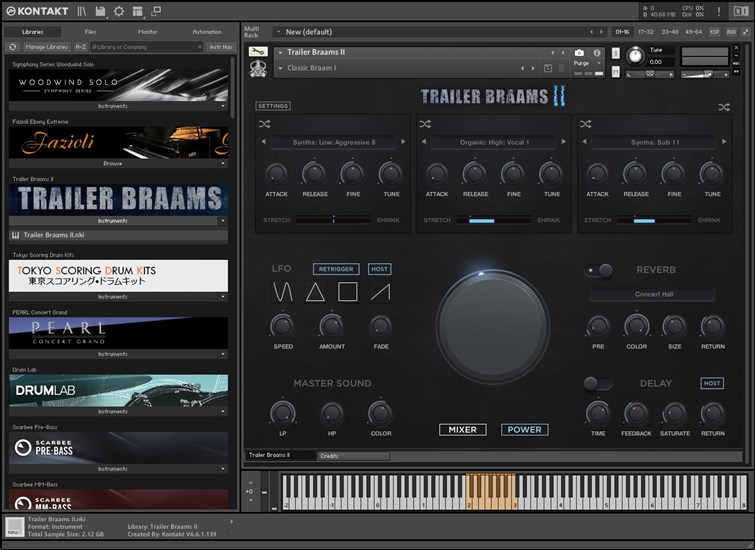Randomize the first layer with shuffle icon
Image resolution: width=755 pixels, height=550 pixels.
[265, 124]
